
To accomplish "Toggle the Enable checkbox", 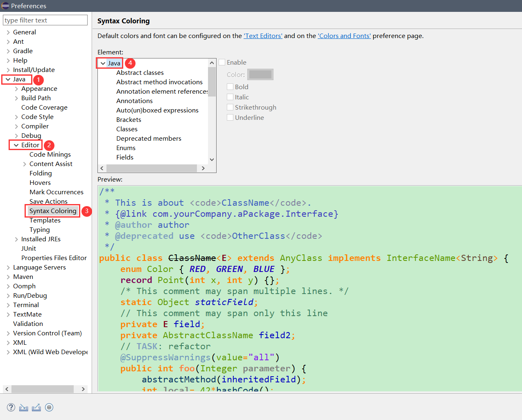I will point(222,62).
